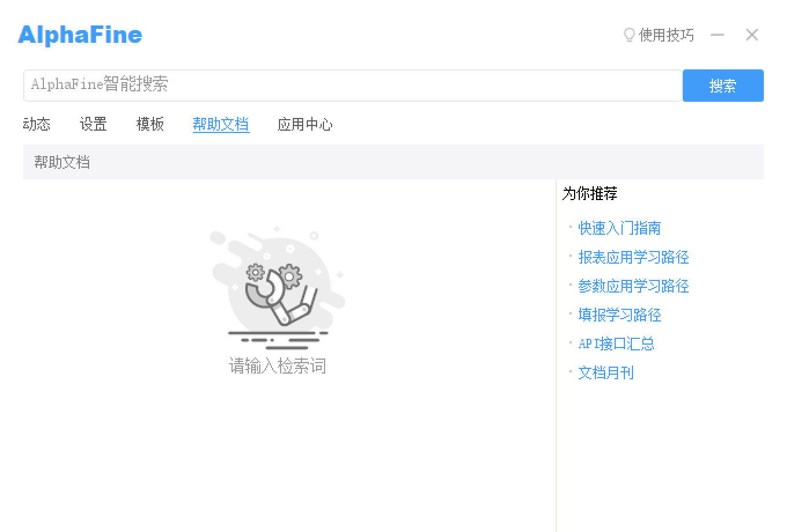Open the 使用技巧 tips link
This screenshot has width=787, height=532.
tap(666, 35)
